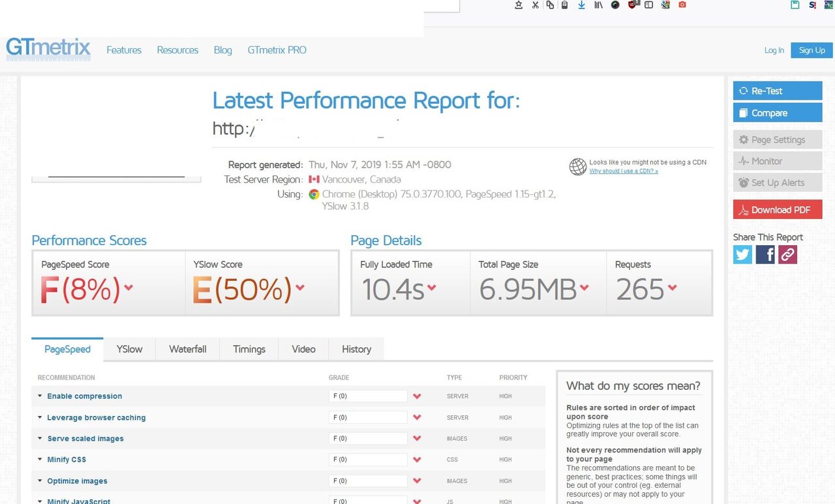Open GTmetrix PRO page

coord(277,50)
